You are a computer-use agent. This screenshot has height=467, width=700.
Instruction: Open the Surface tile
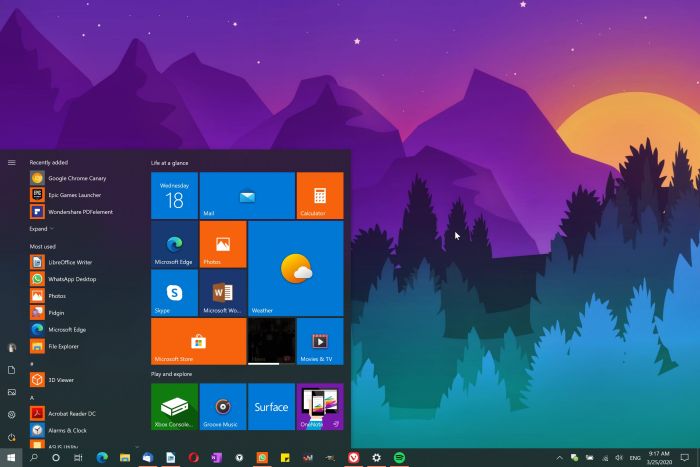click(x=271, y=407)
